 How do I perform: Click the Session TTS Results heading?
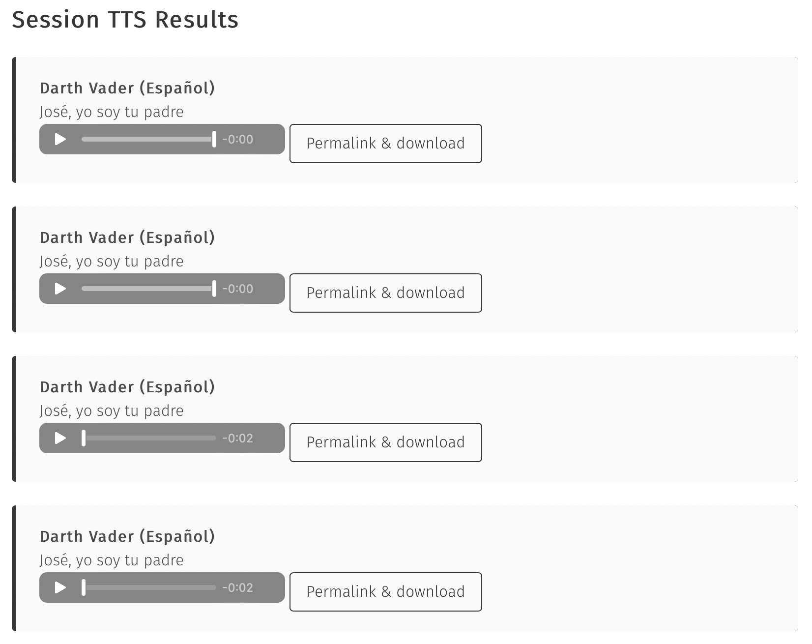[x=125, y=20]
